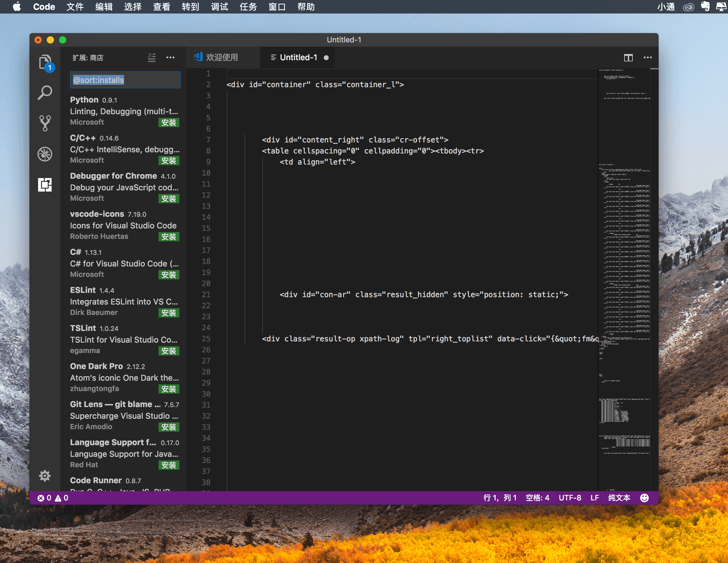Click the feedback smiley in status bar

(x=644, y=498)
